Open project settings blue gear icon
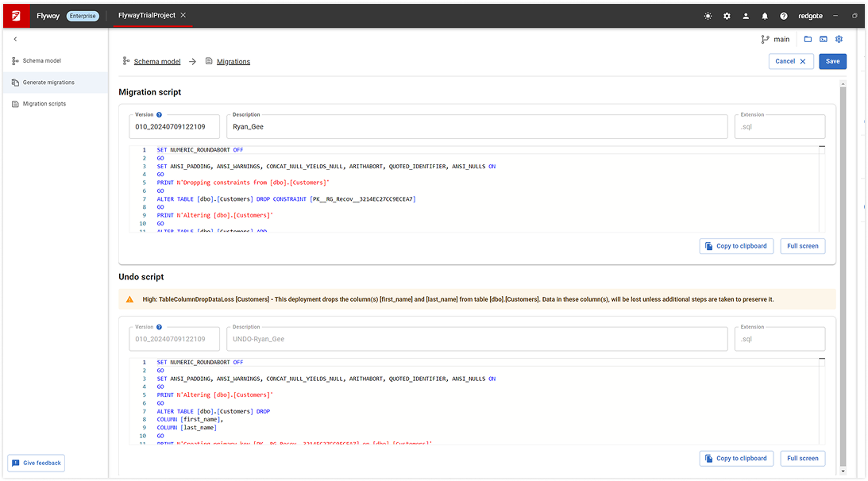This screenshot has width=868, height=481. pyautogui.click(x=839, y=39)
